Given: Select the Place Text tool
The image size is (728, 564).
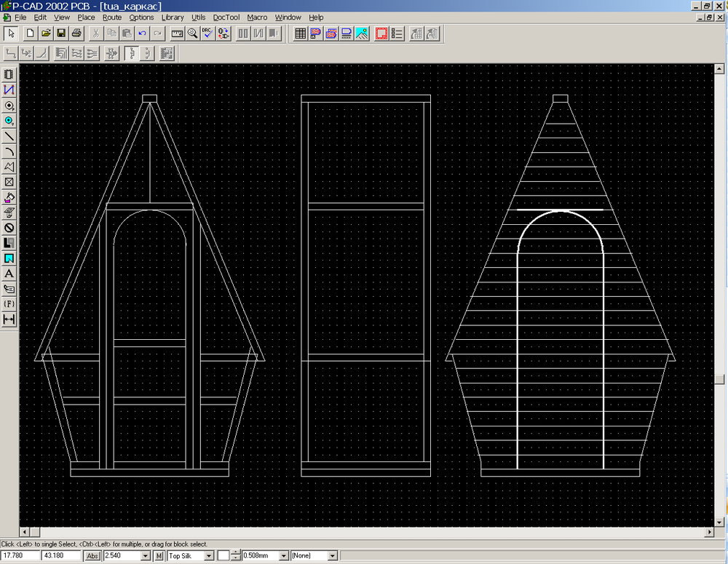Looking at the screenshot, I should (x=9, y=274).
